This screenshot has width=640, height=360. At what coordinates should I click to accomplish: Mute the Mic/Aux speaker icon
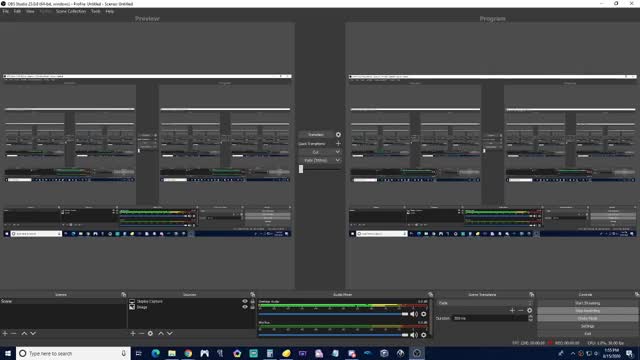(414, 335)
